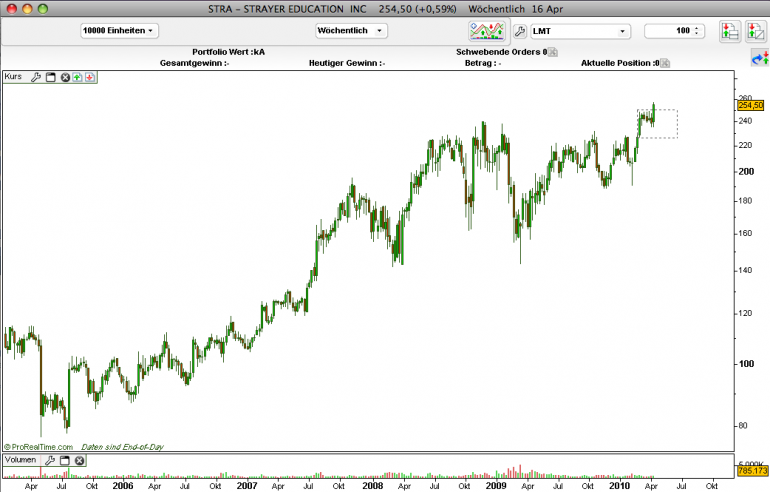Click the Volumen panel label

[x=20, y=460]
